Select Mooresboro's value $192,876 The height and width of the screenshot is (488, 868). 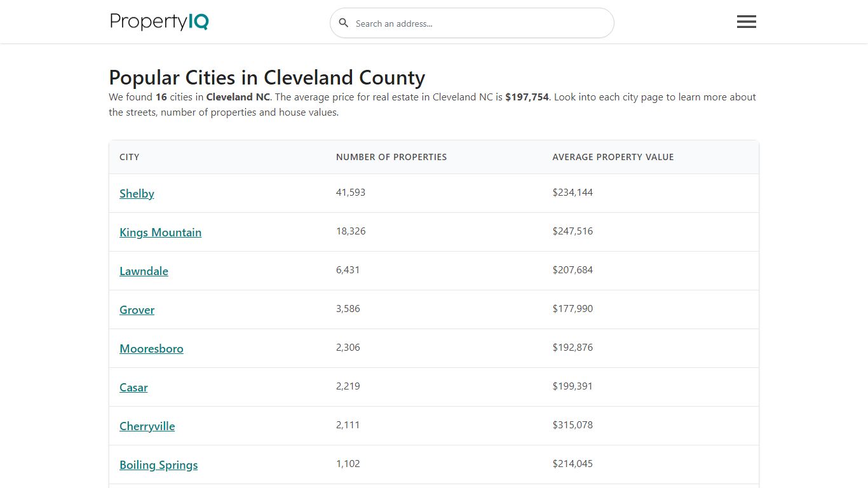[573, 348]
